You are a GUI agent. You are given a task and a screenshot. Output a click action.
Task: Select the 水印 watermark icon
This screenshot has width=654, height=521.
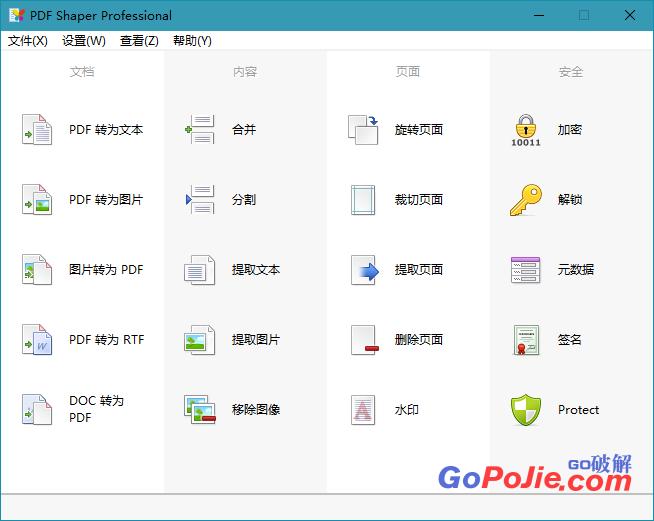(363, 410)
